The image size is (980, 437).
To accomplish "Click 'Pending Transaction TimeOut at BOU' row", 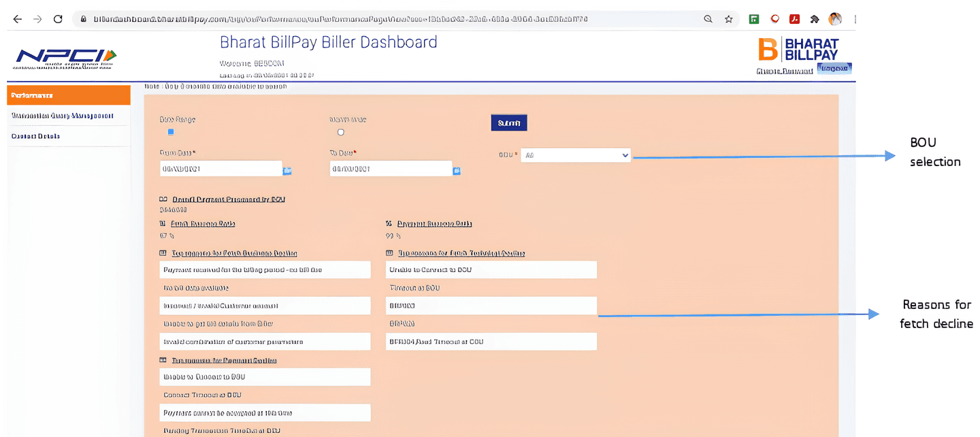I will [265, 431].
